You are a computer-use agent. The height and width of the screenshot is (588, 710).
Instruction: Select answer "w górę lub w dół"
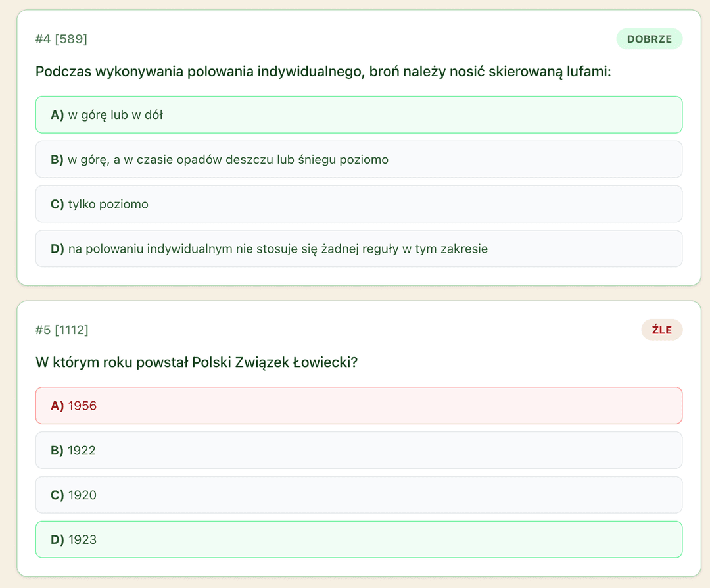point(358,115)
